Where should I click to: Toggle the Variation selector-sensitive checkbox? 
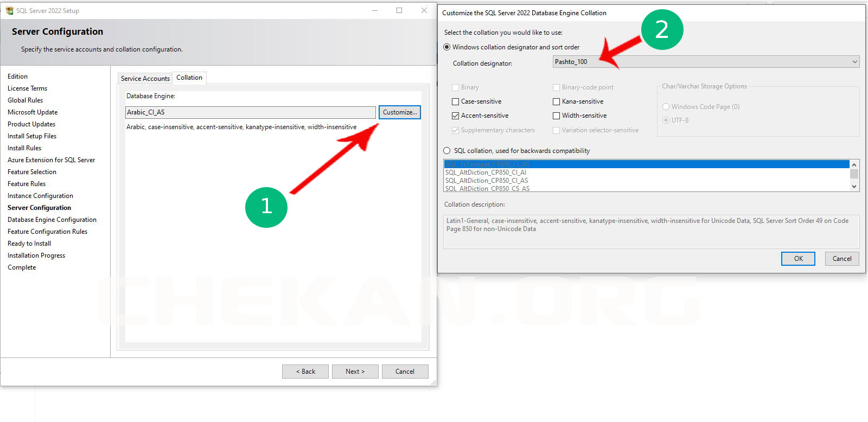556,130
